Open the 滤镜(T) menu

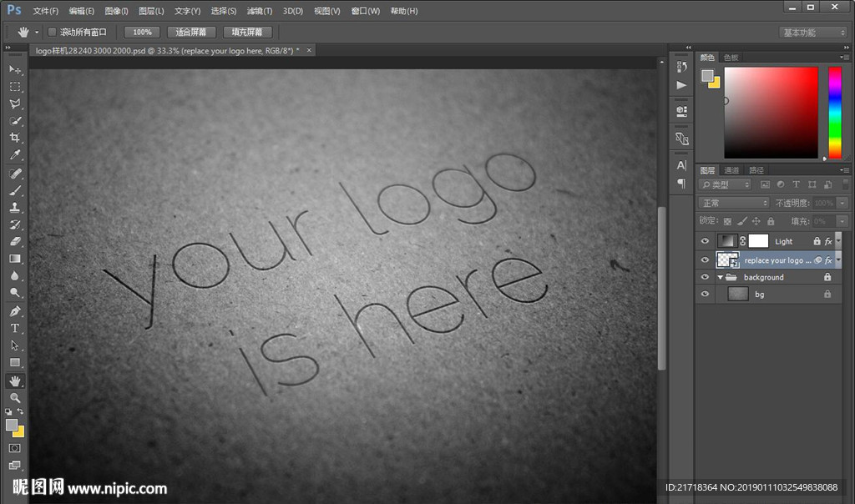[x=260, y=11]
